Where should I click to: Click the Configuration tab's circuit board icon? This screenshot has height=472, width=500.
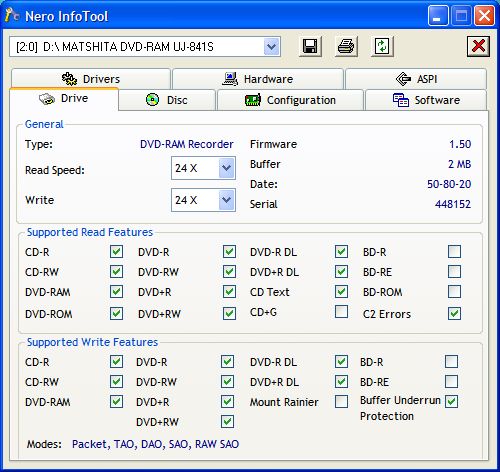(253, 100)
